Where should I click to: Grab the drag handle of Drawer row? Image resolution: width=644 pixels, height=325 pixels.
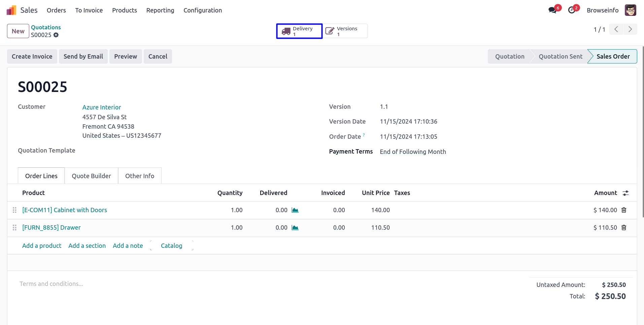(x=14, y=228)
